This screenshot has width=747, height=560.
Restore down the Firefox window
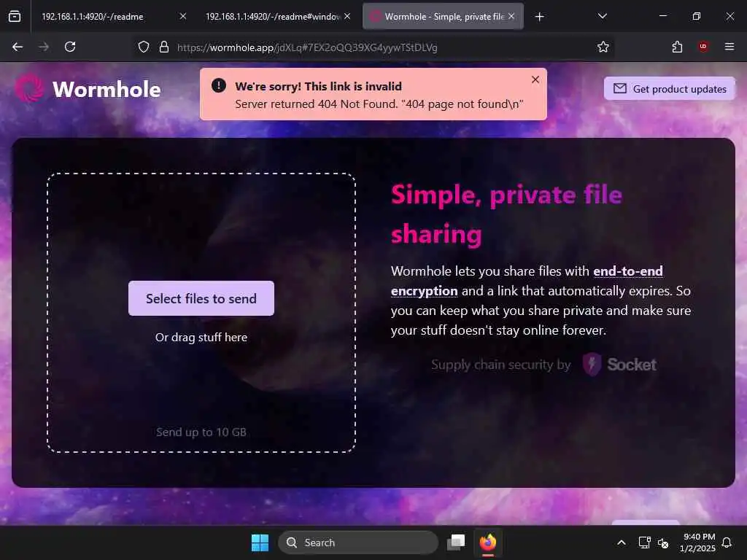697,16
